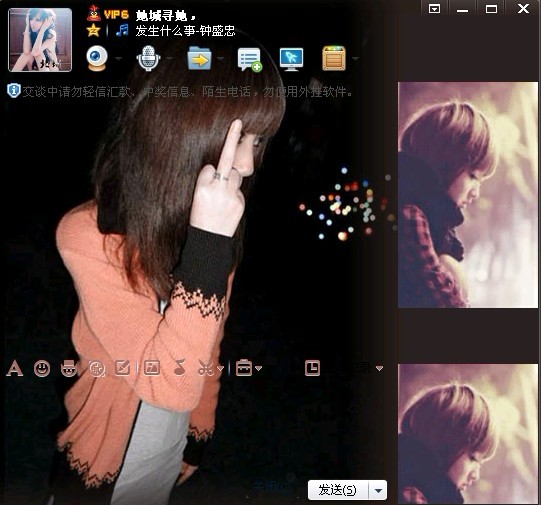The width and height of the screenshot is (541, 505).
Task: Click the contact's avatar picture in the header
Action: click(40, 40)
